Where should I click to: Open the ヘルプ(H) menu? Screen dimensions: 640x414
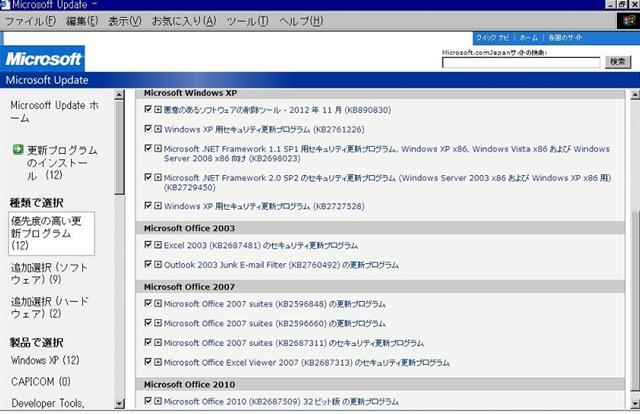[x=301, y=21]
